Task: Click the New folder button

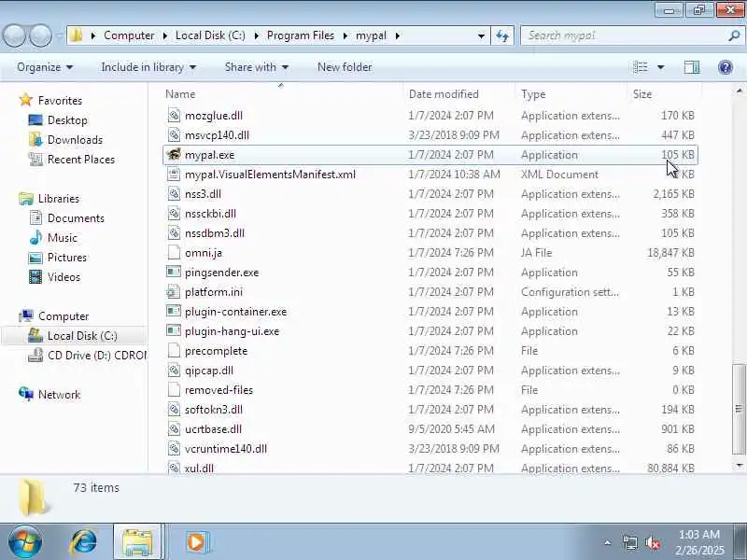Action: 345,67
